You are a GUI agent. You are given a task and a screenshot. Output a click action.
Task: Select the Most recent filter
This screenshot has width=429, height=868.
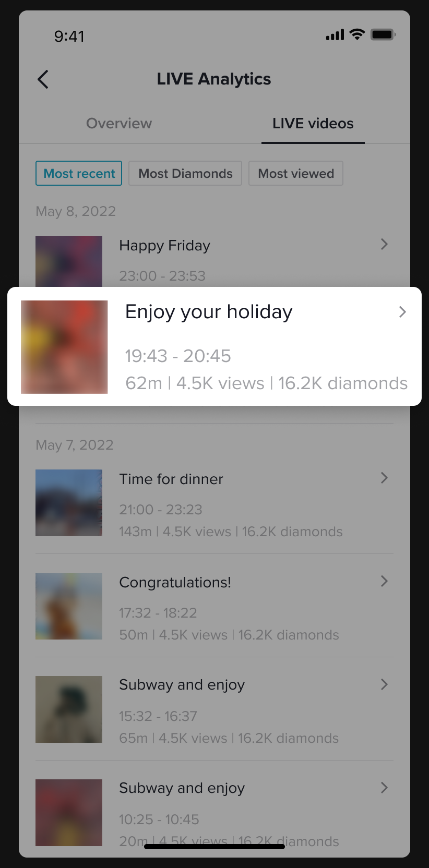click(79, 173)
